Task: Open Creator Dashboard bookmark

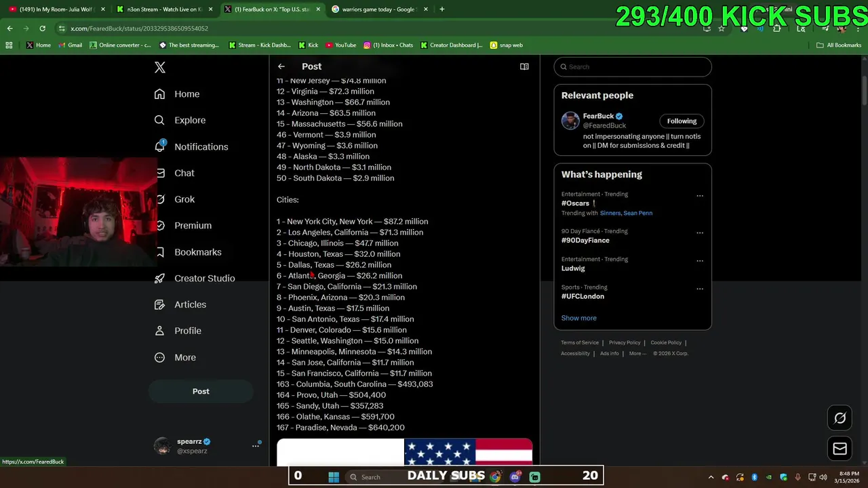Action: tap(451, 45)
